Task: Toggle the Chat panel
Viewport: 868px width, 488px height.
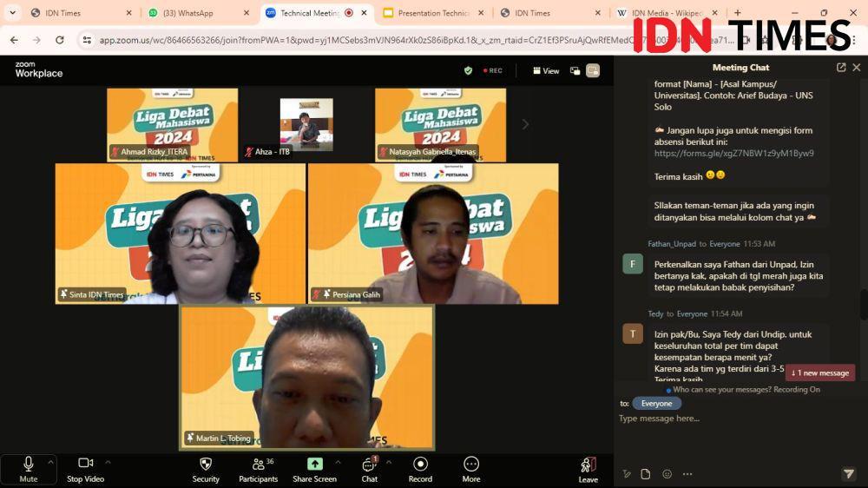Action: [x=369, y=469]
